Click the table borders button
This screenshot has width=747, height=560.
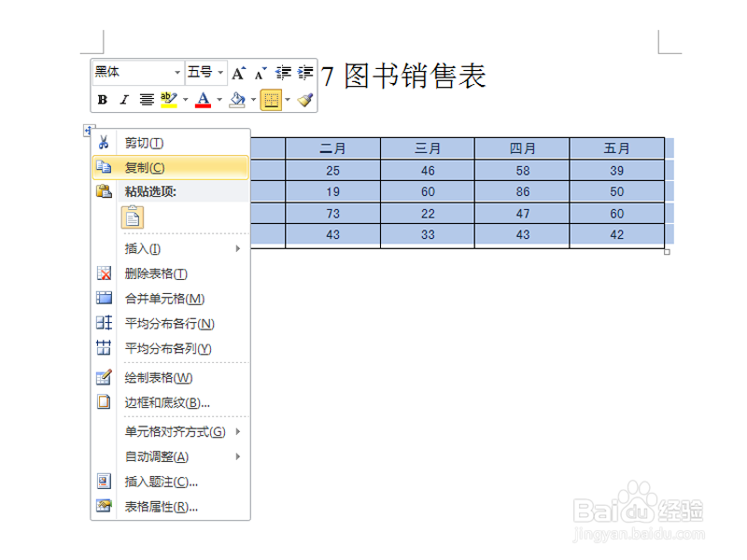pyautogui.click(x=271, y=100)
